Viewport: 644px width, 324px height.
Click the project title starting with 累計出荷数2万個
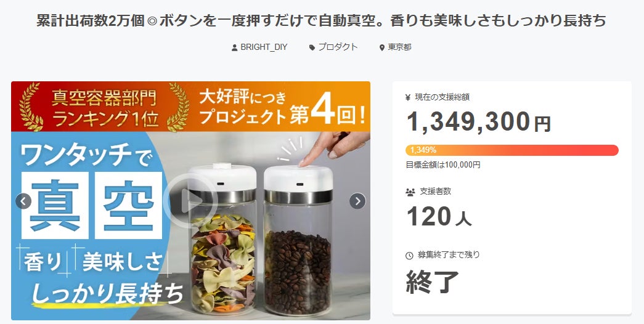[322, 20]
